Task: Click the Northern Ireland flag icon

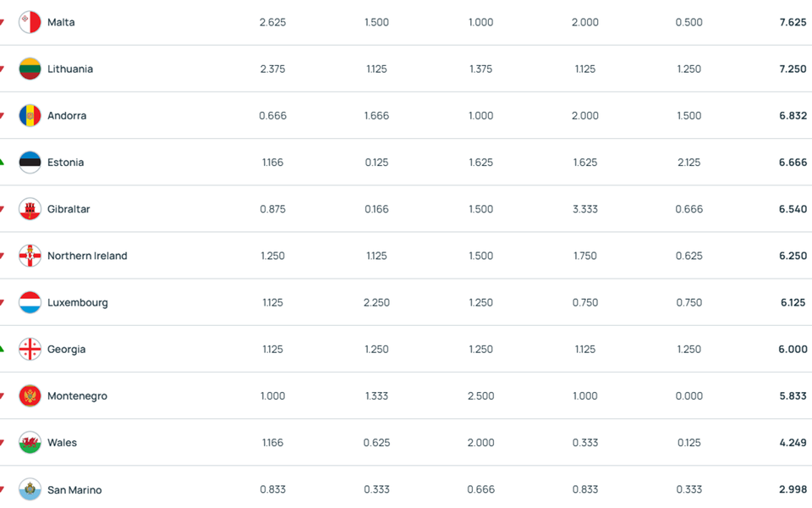Action: 30,256
